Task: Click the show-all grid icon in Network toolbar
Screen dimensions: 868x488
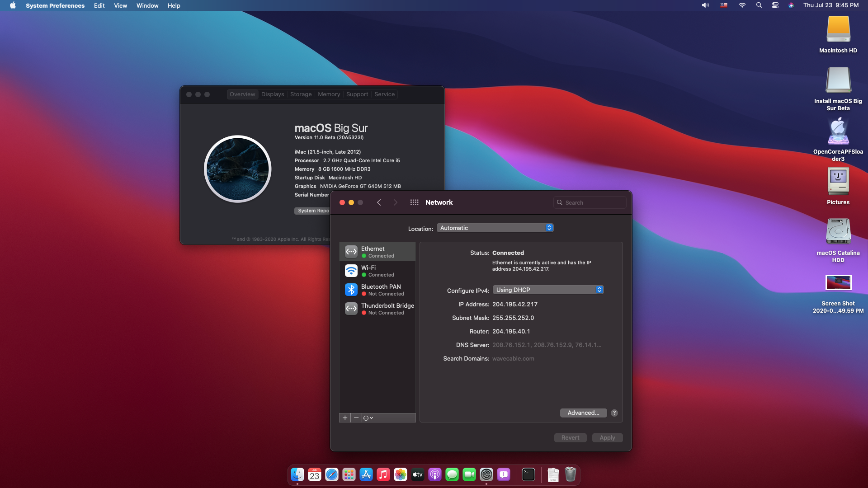Action: click(x=414, y=202)
